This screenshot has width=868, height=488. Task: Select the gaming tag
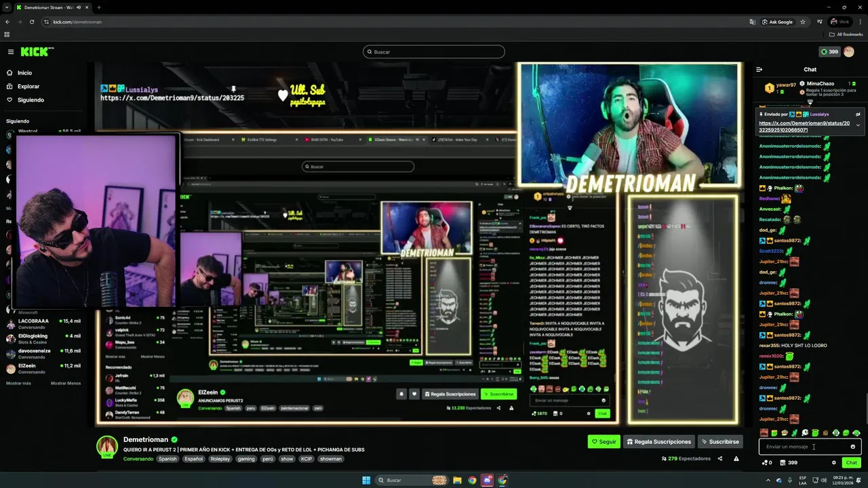246,459
